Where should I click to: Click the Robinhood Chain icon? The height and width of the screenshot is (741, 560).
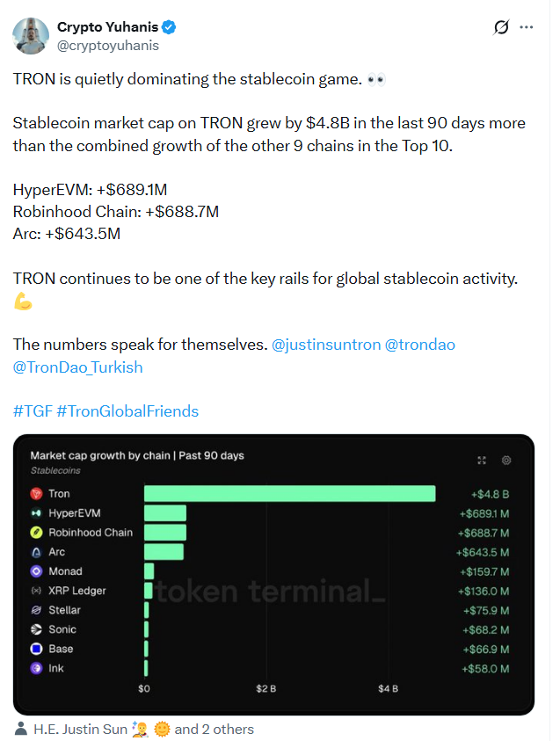[x=36, y=533]
